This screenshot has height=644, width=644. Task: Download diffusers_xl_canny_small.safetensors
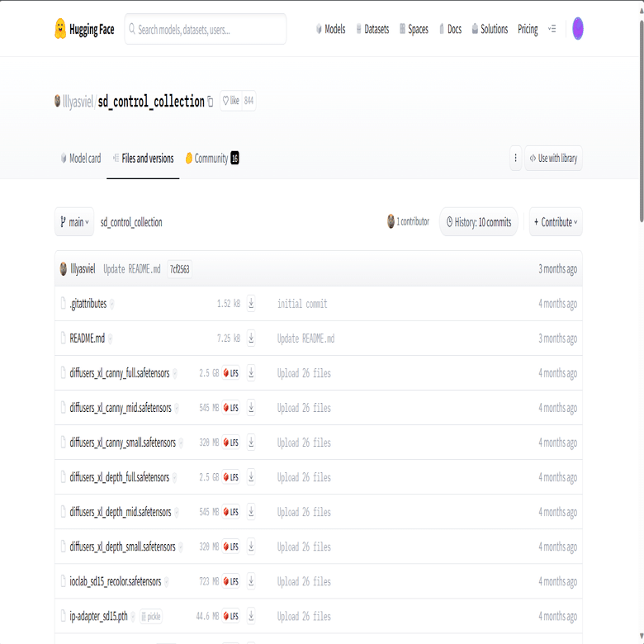point(251,443)
